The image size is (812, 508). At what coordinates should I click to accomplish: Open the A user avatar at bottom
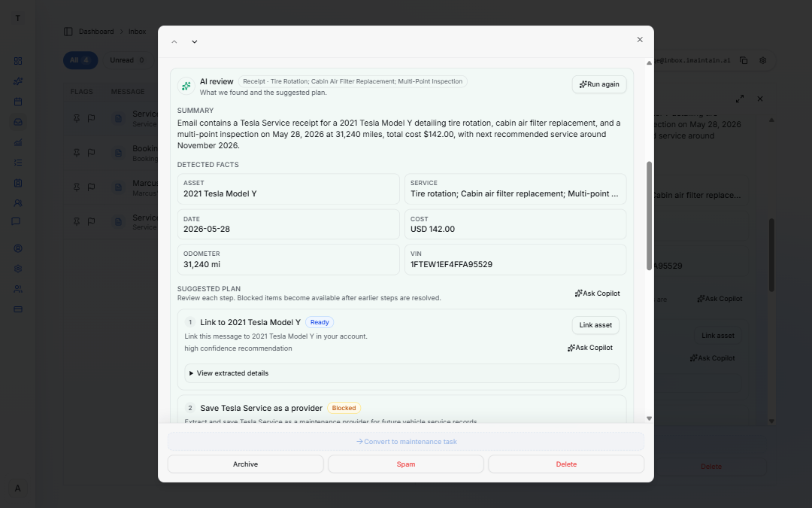click(x=17, y=488)
